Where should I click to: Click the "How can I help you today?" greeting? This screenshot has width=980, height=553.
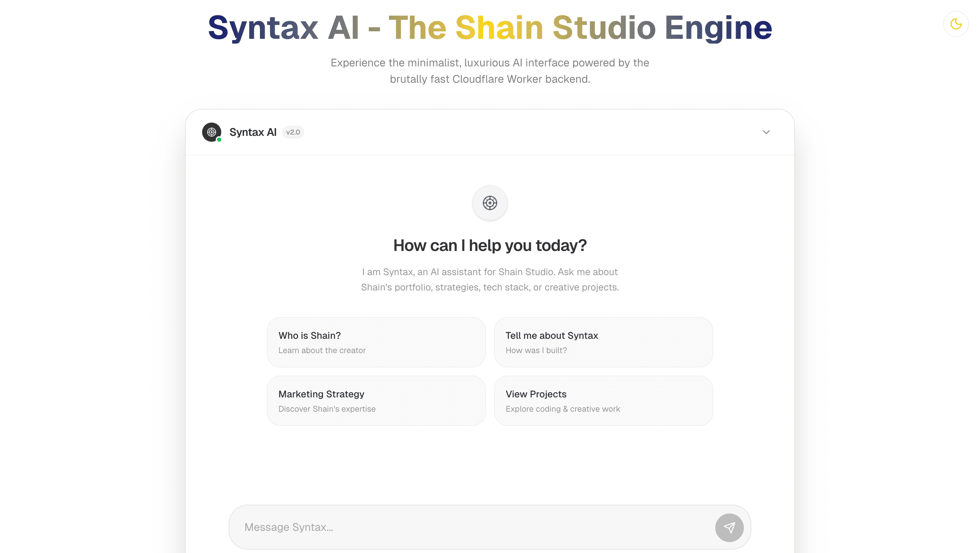pyautogui.click(x=490, y=245)
